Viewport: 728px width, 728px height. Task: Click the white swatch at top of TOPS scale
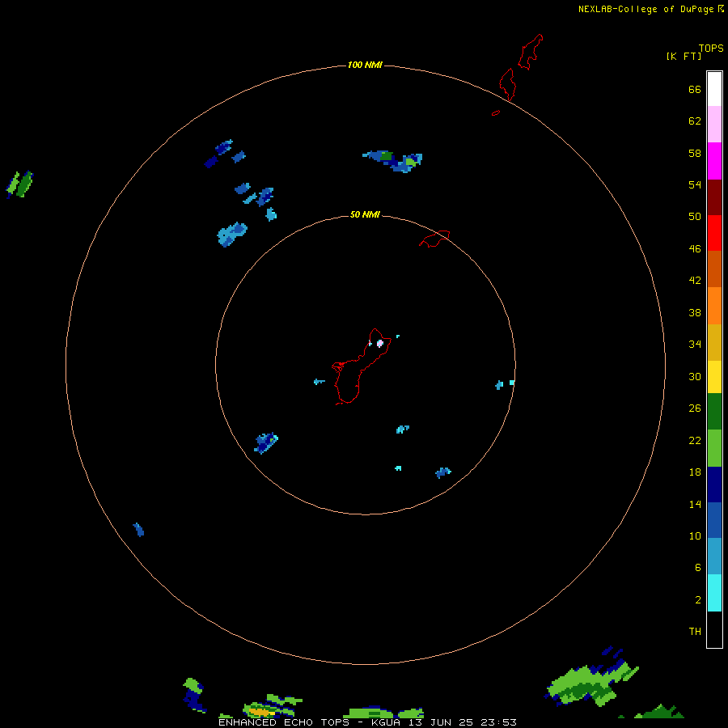point(714,89)
